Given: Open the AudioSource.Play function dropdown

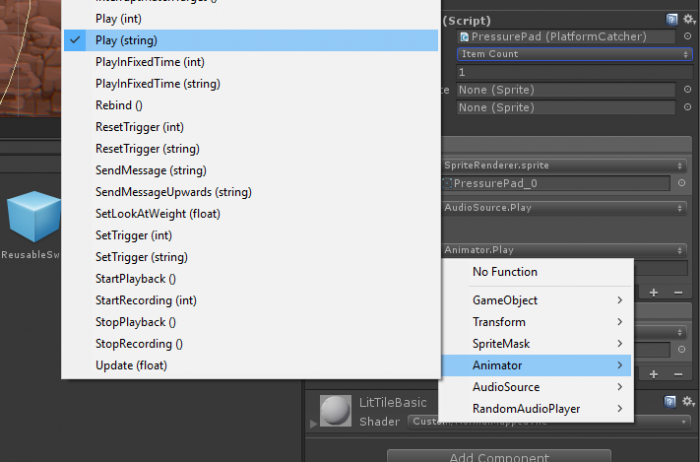Looking at the screenshot, I should point(565,208).
